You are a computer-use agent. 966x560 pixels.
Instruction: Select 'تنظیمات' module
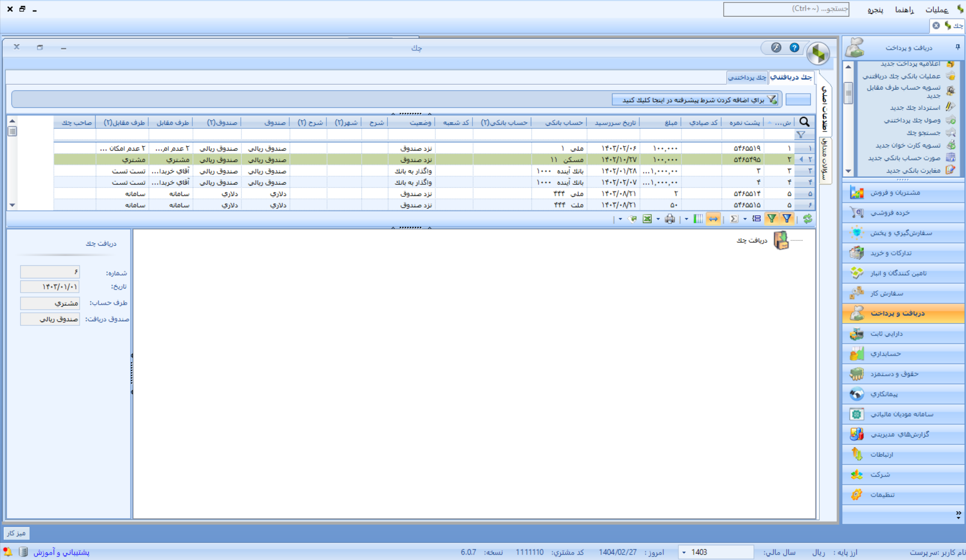coord(903,495)
